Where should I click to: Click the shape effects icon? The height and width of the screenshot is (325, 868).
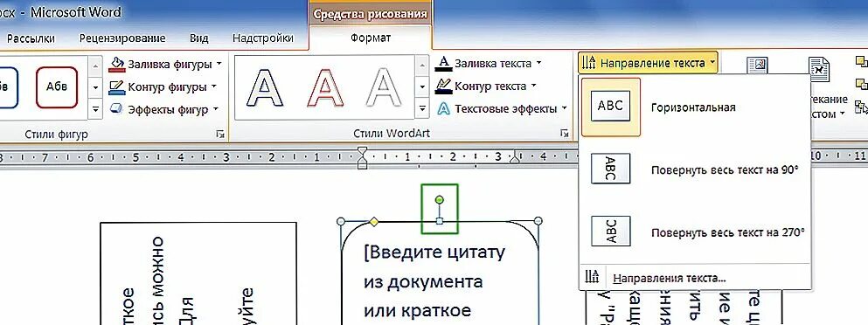[x=117, y=109]
